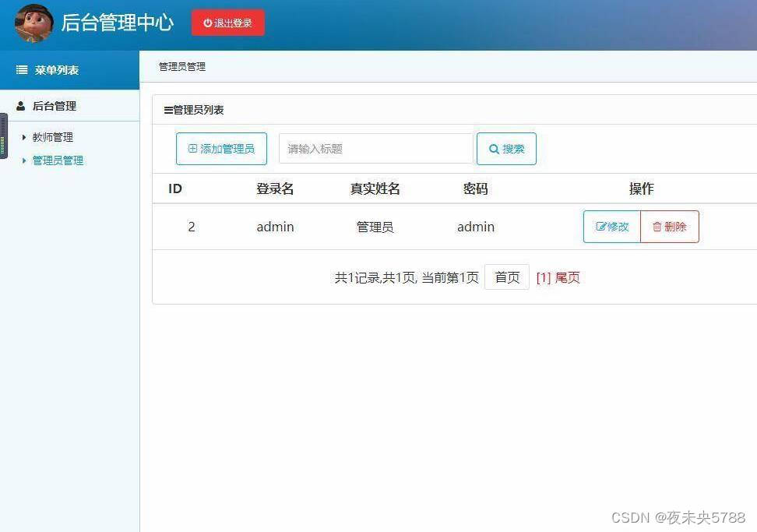
Task: Click the 共1记录 pagination summary text
Action: (407, 277)
